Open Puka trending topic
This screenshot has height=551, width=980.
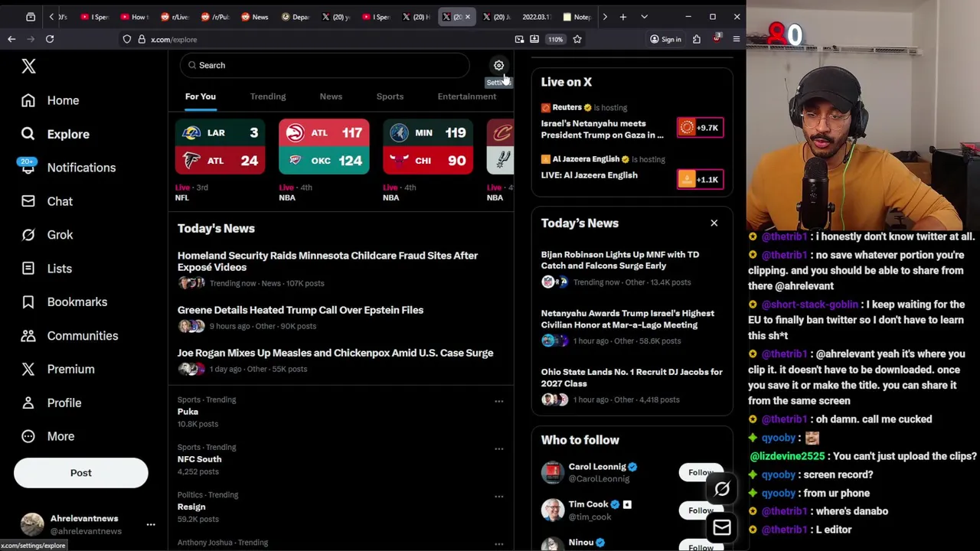click(x=188, y=412)
